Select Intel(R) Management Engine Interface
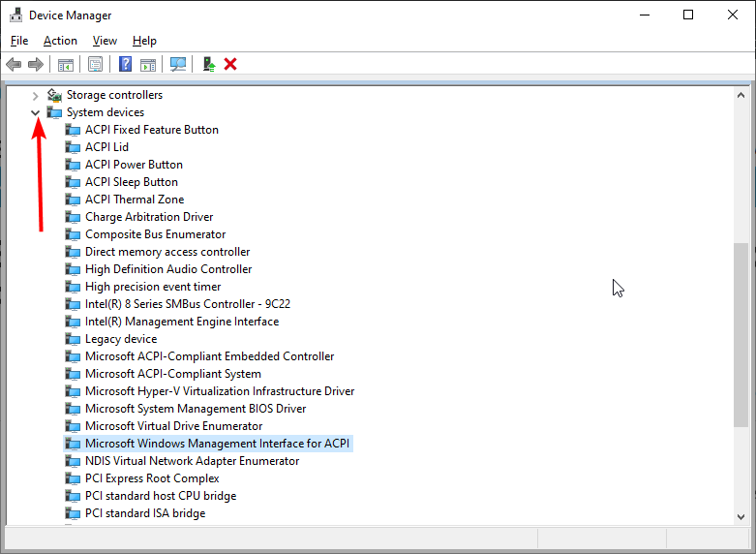The height and width of the screenshot is (554, 756). [x=181, y=322]
